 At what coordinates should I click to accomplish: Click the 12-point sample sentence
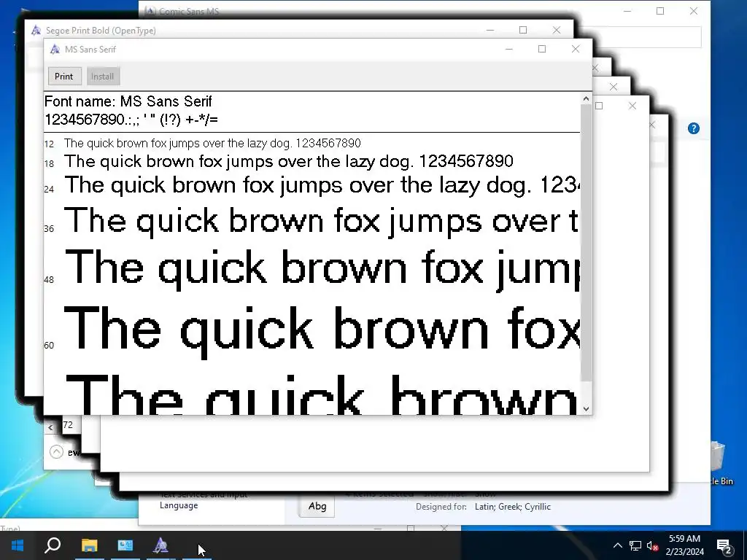[212, 144]
